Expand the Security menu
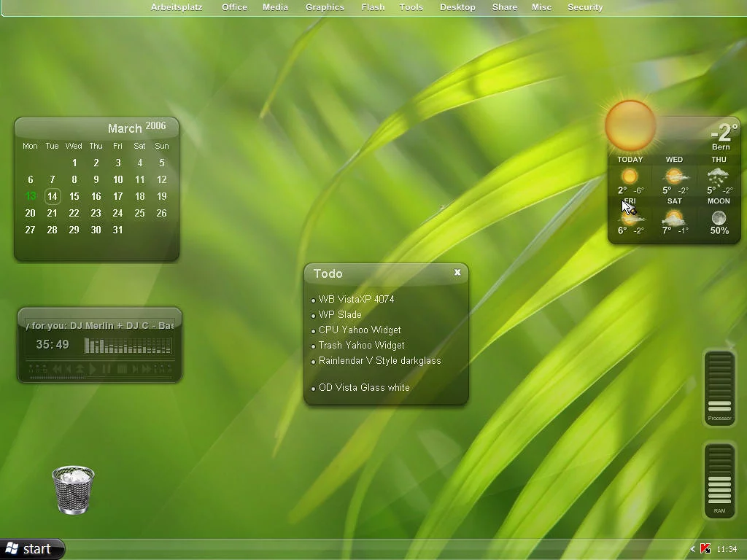 (585, 7)
